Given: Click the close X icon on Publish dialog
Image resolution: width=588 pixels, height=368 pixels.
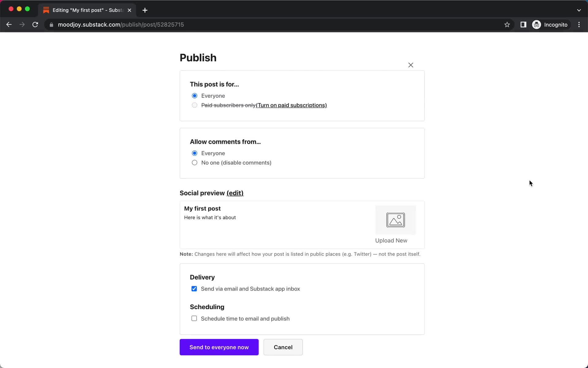Looking at the screenshot, I should click(410, 65).
